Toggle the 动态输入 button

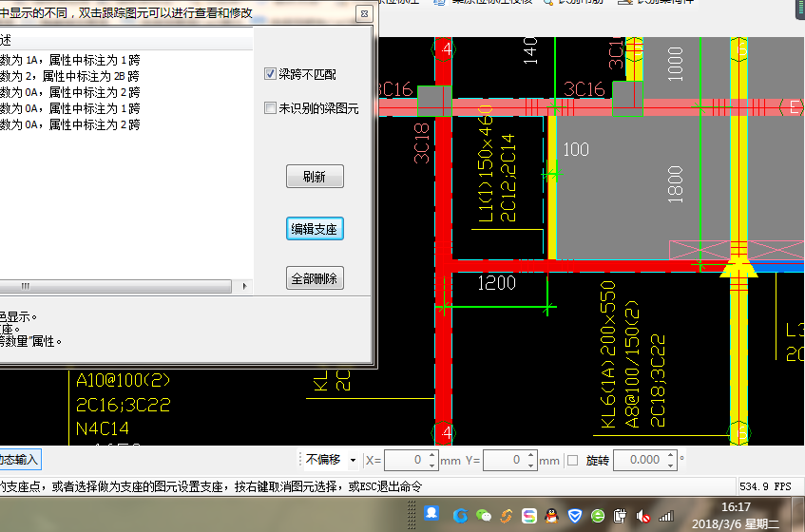point(20,459)
